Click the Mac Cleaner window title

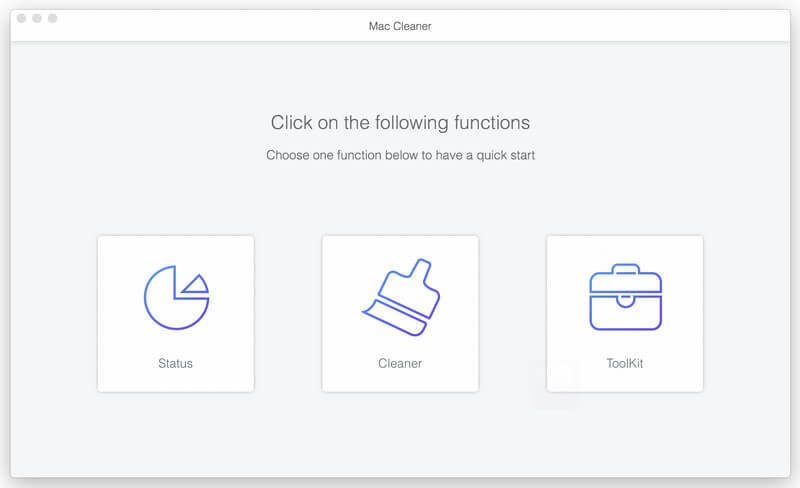point(400,26)
